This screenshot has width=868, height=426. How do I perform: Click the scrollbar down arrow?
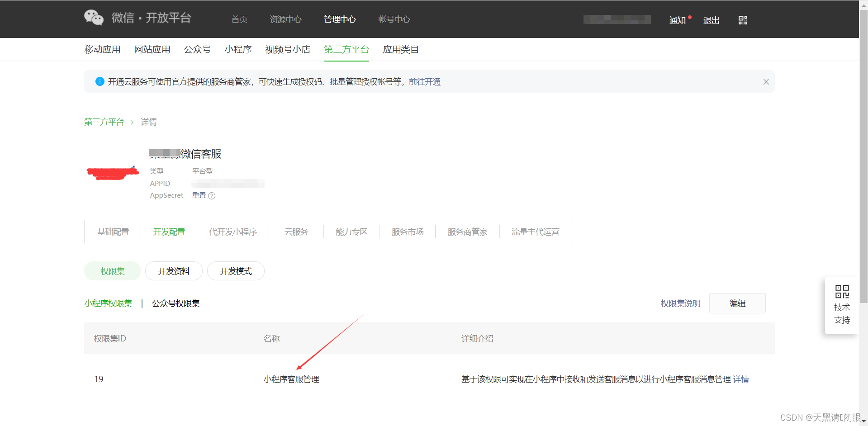pos(863,421)
